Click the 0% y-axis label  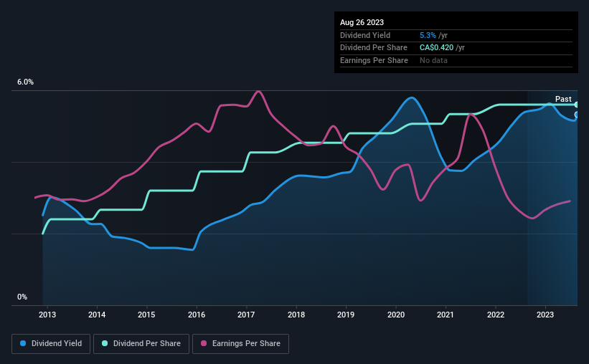click(x=22, y=297)
